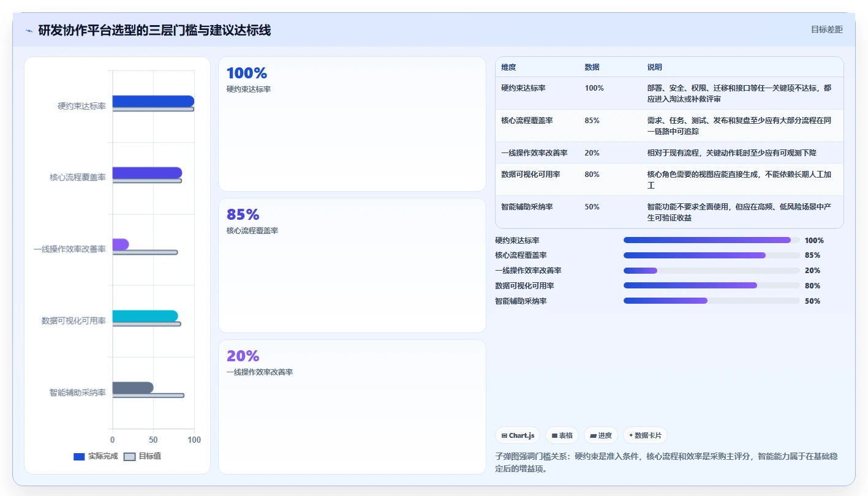Click the 数据可视化可用率 progress bar showing 80%
Screen dimensions: 868x496
click(x=712, y=285)
